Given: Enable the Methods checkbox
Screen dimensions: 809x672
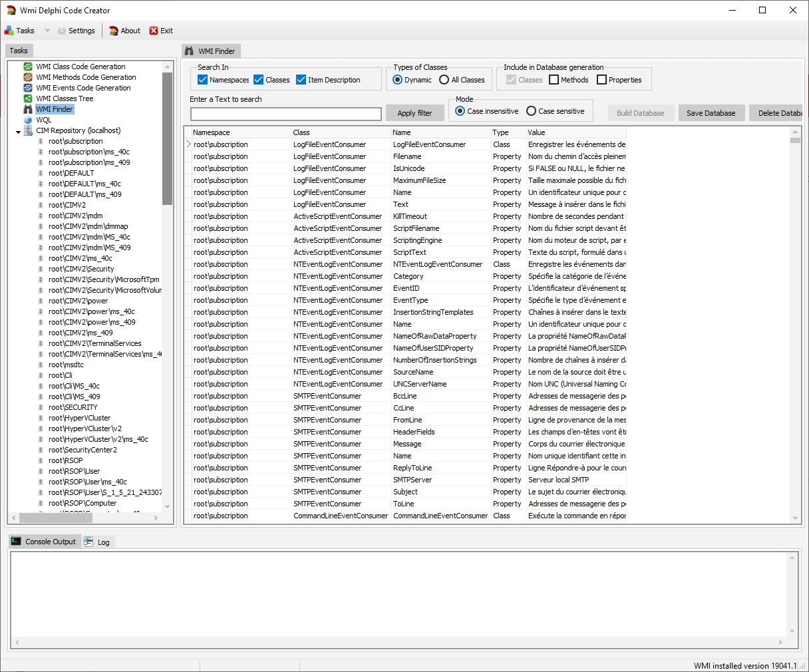Looking at the screenshot, I should point(554,80).
